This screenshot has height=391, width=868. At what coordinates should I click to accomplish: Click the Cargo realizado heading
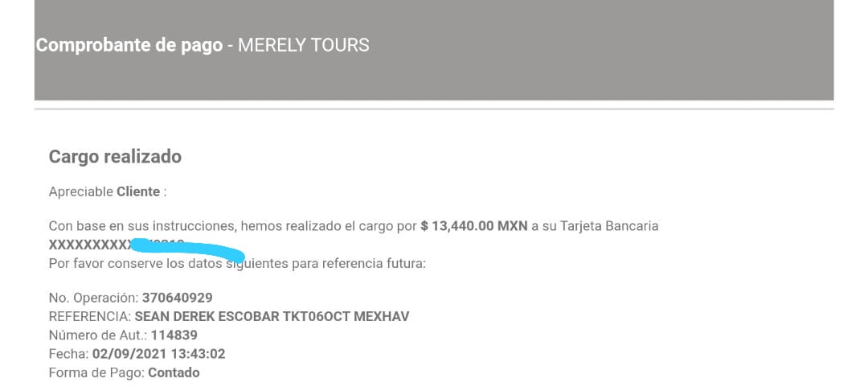(x=115, y=157)
